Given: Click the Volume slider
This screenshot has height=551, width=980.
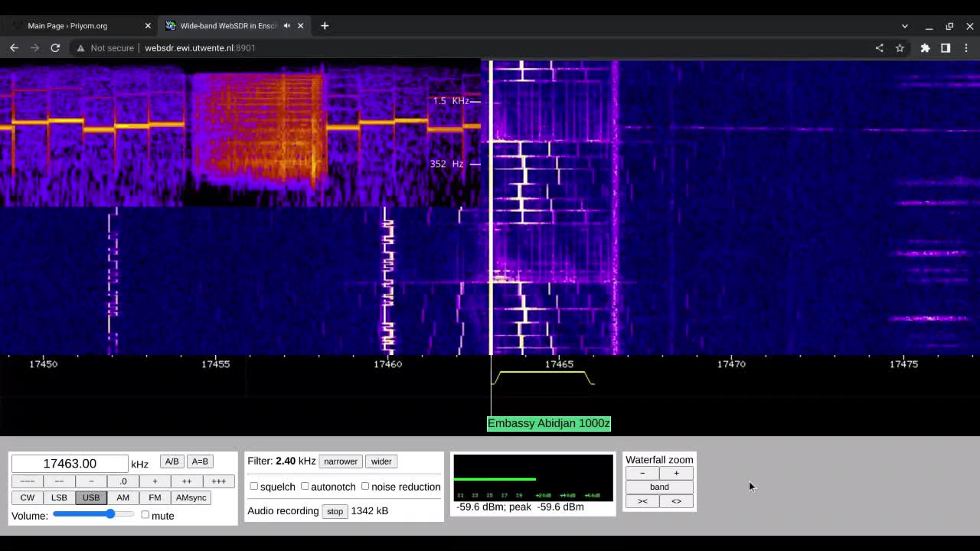Looking at the screenshot, I should [93, 514].
